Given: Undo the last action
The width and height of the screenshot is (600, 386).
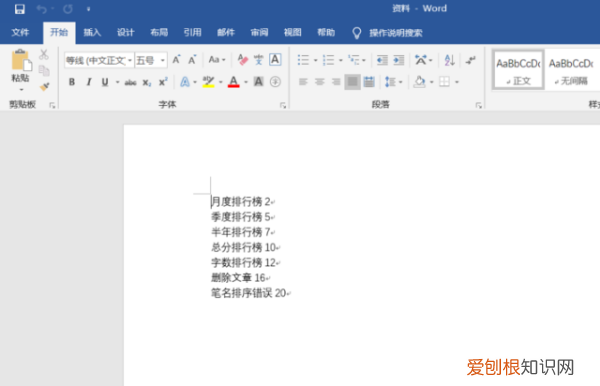Looking at the screenshot, I should 41,9.
